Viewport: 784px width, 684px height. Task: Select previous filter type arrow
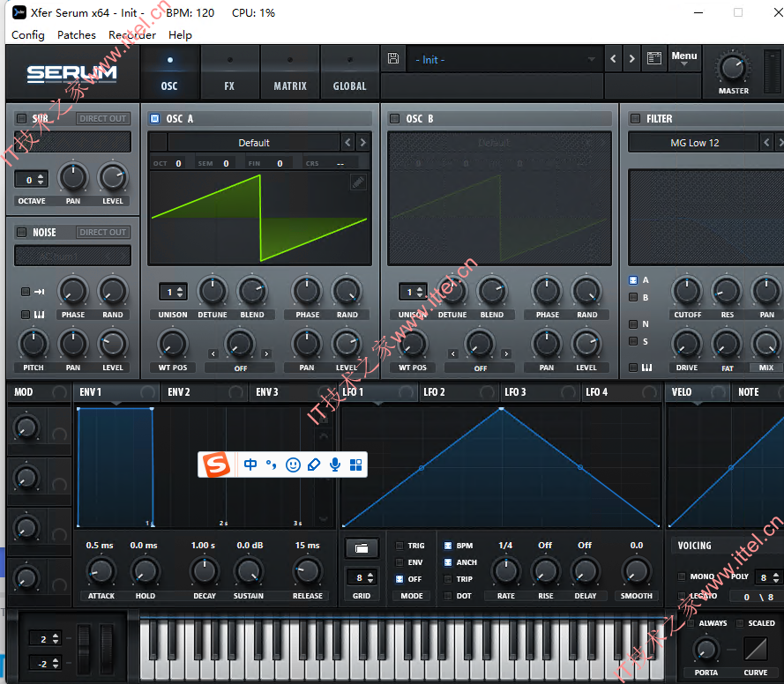coord(766,143)
